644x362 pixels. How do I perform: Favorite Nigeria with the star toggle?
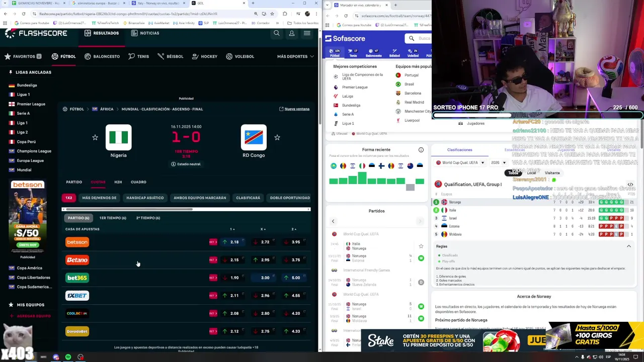tap(95, 137)
